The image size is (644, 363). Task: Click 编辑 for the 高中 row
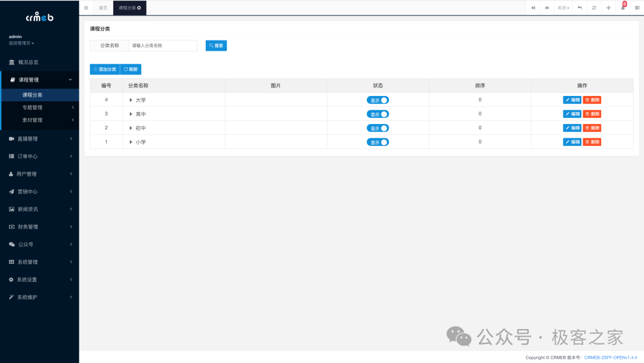point(572,114)
